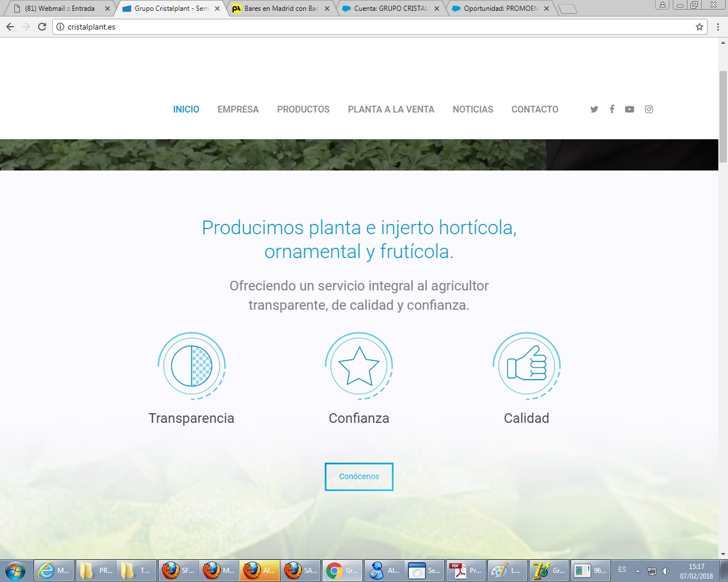This screenshot has width=728, height=582.
Task: Select NOTICIAS in the navigation menu
Action: point(473,109)
